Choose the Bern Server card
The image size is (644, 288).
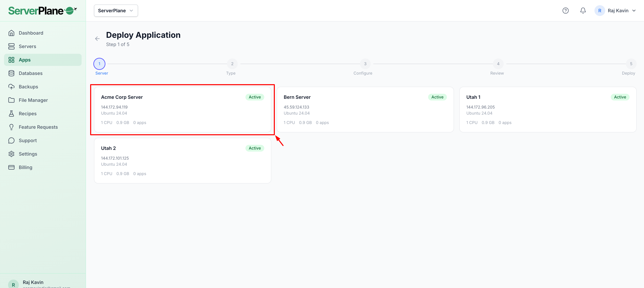tap(365, 110)
